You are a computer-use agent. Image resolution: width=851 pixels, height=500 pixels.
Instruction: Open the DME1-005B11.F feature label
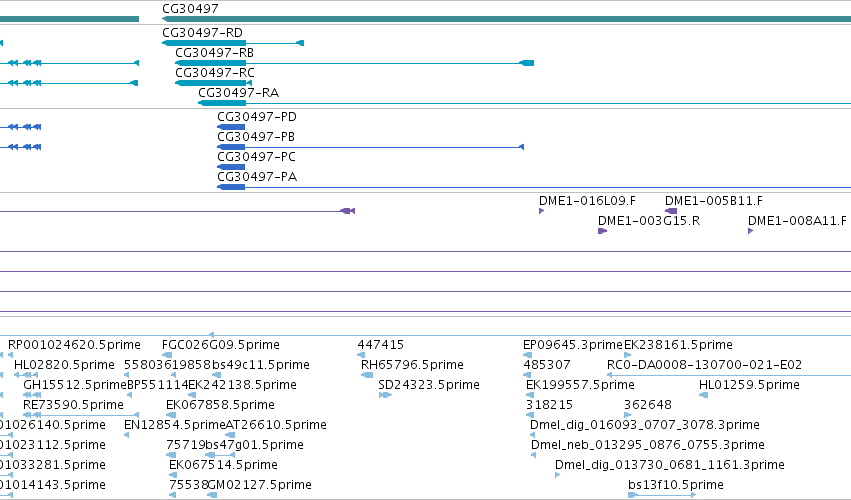coord(714,201)
